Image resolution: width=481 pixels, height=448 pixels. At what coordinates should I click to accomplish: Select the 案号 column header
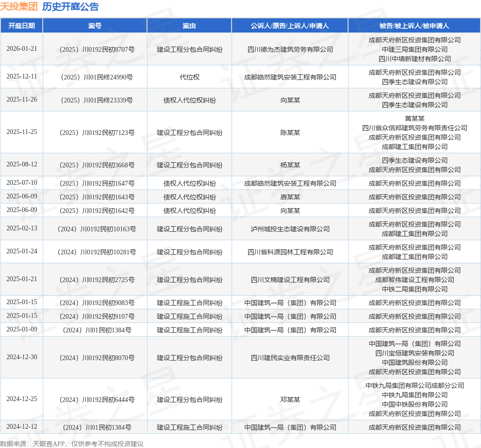point(95,26)
